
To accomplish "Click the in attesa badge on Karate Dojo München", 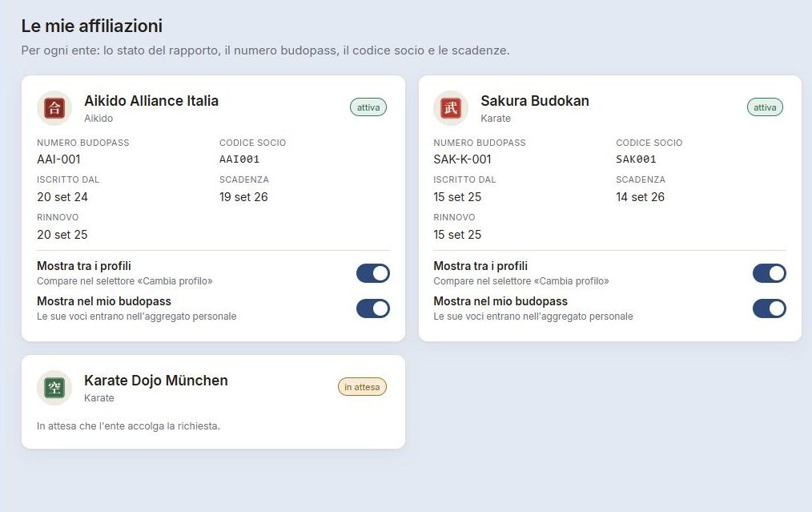I will pos(362,387).
